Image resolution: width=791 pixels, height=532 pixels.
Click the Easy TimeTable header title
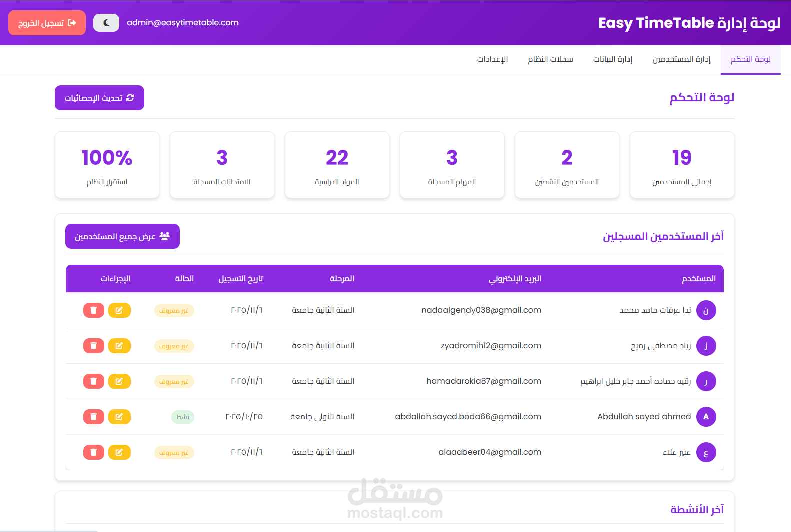click(x=689, y=23)
